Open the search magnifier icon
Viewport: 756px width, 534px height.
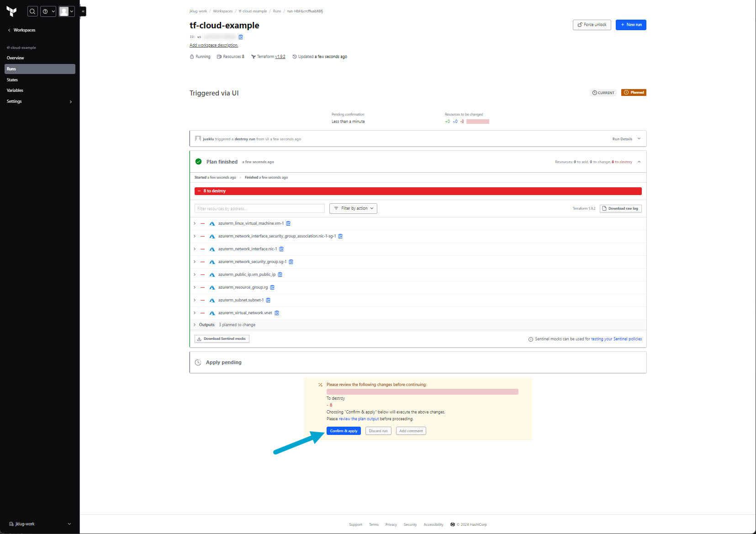click(32, 11)
